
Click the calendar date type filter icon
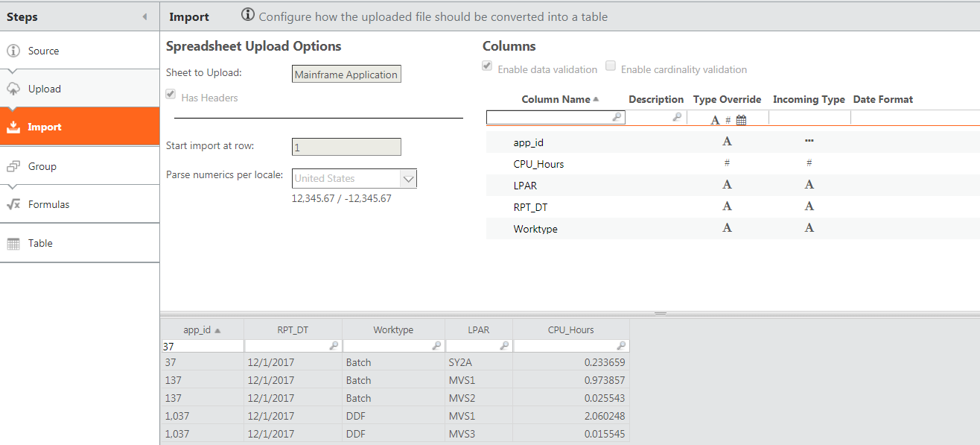click(x=741, y=119)
